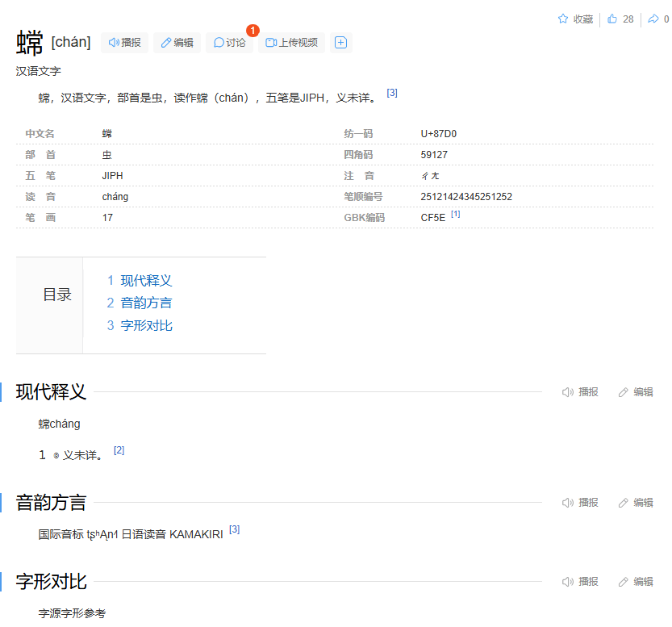
Task: Edit the 现代释义 section
Action: 635,392
